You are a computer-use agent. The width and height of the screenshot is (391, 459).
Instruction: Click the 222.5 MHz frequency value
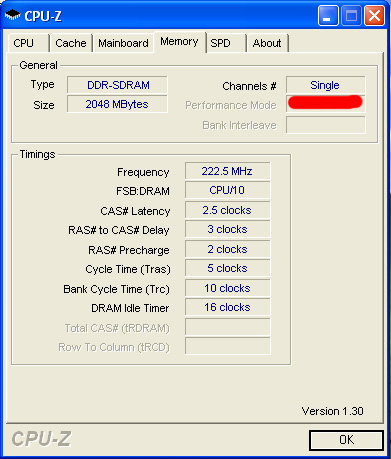pyautogui.click(x=227, y=171)
